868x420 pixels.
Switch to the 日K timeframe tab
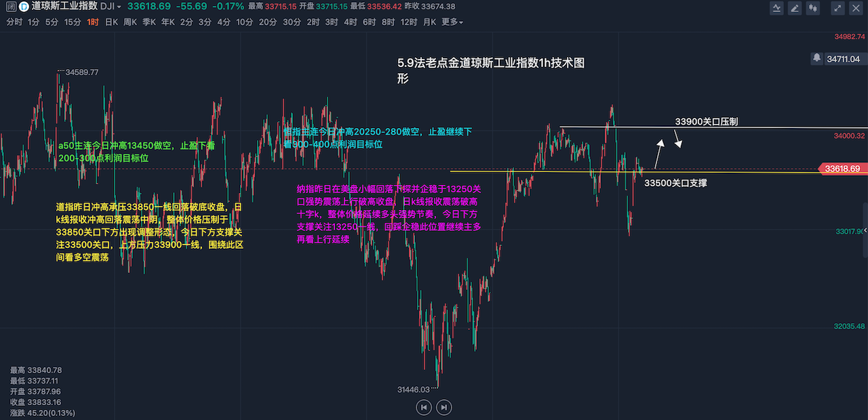[x=111, y=22]
